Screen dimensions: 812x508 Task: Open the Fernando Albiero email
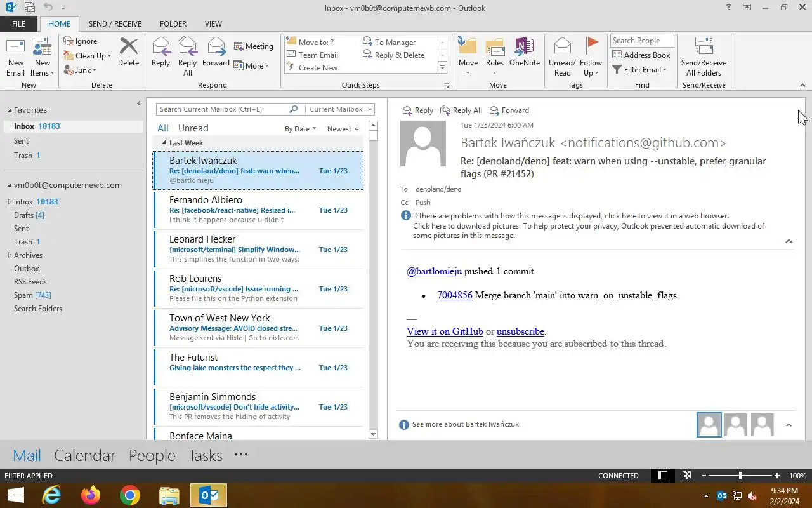click(258, 210)
